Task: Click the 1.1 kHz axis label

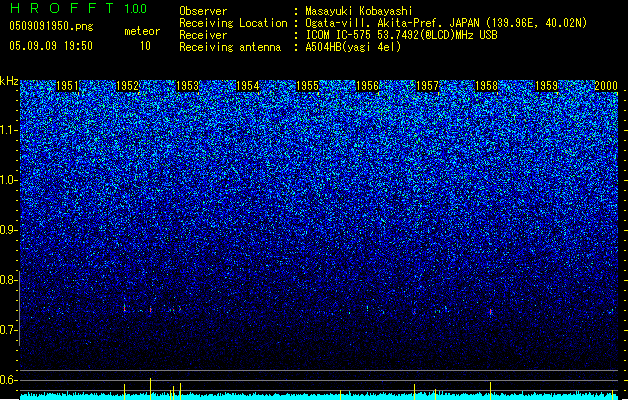Action: click(x=8, y=130)
